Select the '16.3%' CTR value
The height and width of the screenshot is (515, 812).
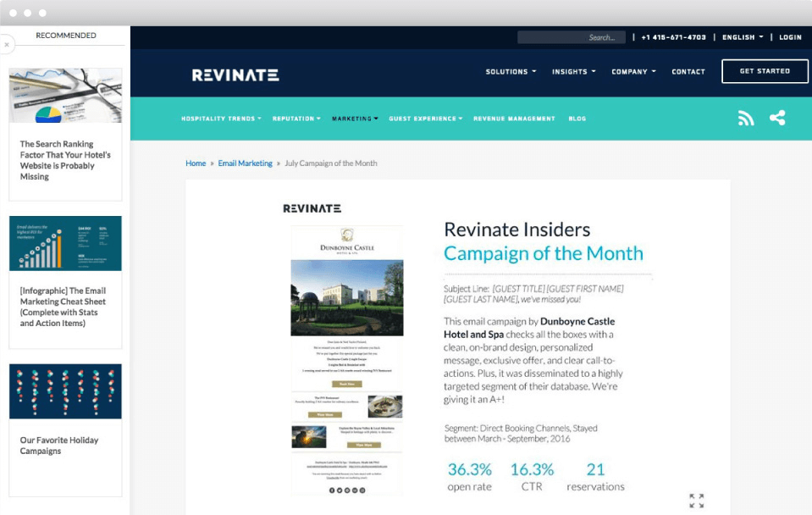pos(532,469)
